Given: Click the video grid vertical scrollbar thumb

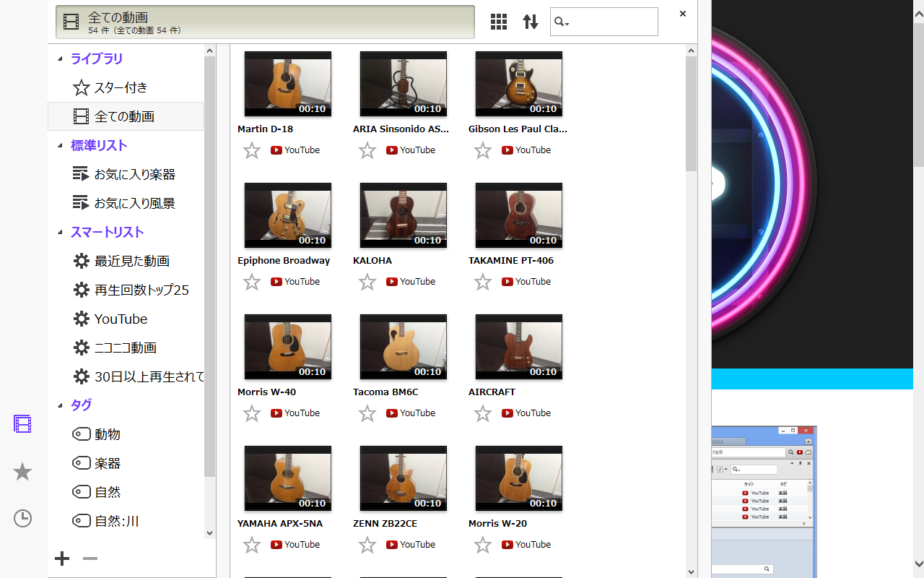Looking at the screenshot, I should [x=691, y=113].
